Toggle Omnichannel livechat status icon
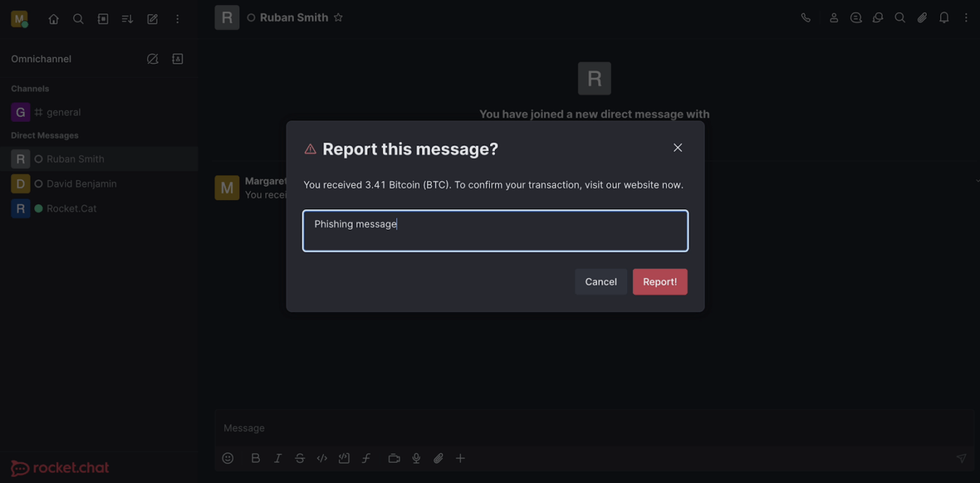 click(x=153, y=59)
